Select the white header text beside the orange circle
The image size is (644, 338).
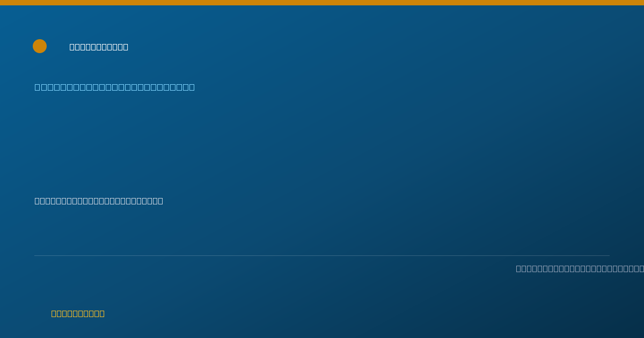click(x=99, y=47)
